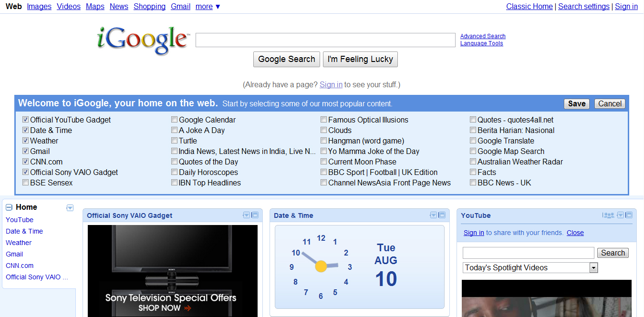Enable Google Map Search checkbox

[x=473, y=151]
